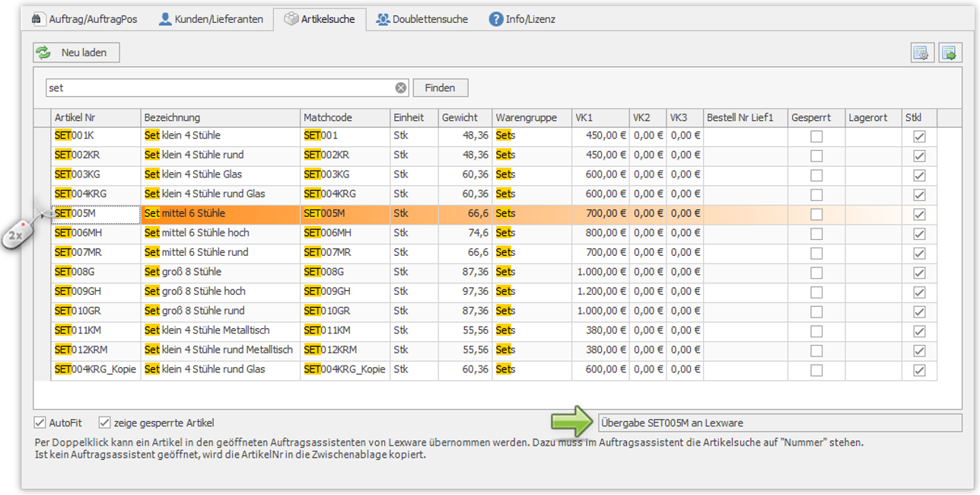Image resolution: width=980 pixels, height=495 pixels.
Task: Click the VK2 column header
Action: (647, 118)
